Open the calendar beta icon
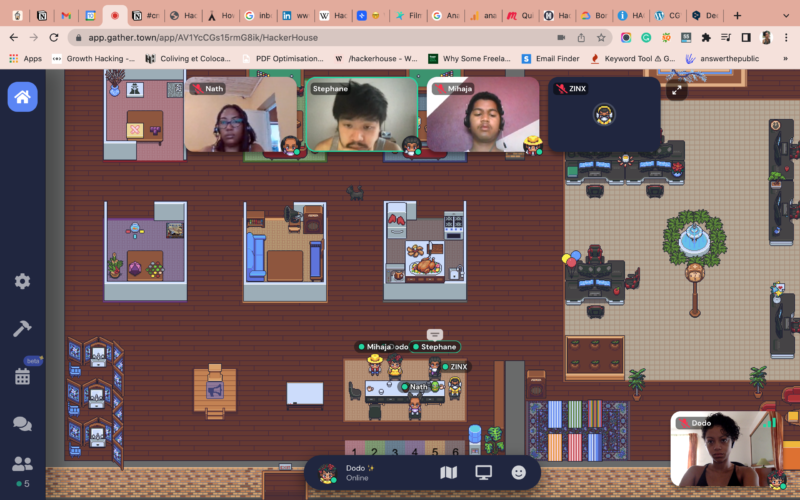Screen dimensions: 800x500 pyautogui.click(x=22, y=376)
